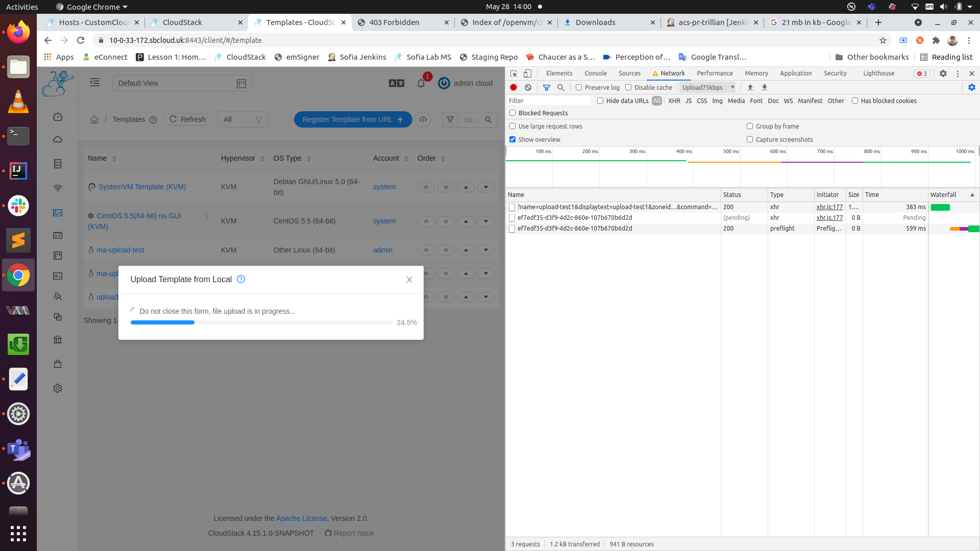Click the upload template from local icon

(423, 119)
